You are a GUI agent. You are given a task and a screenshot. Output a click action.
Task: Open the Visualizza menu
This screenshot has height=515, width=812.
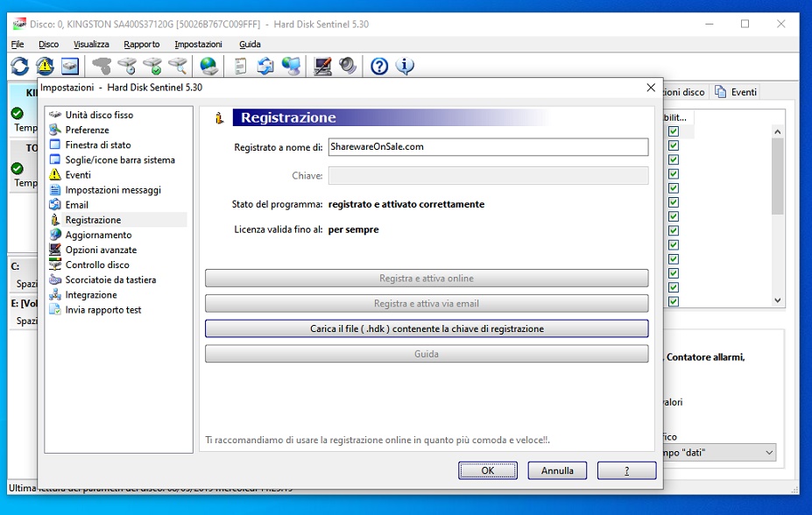coord(91,45)
